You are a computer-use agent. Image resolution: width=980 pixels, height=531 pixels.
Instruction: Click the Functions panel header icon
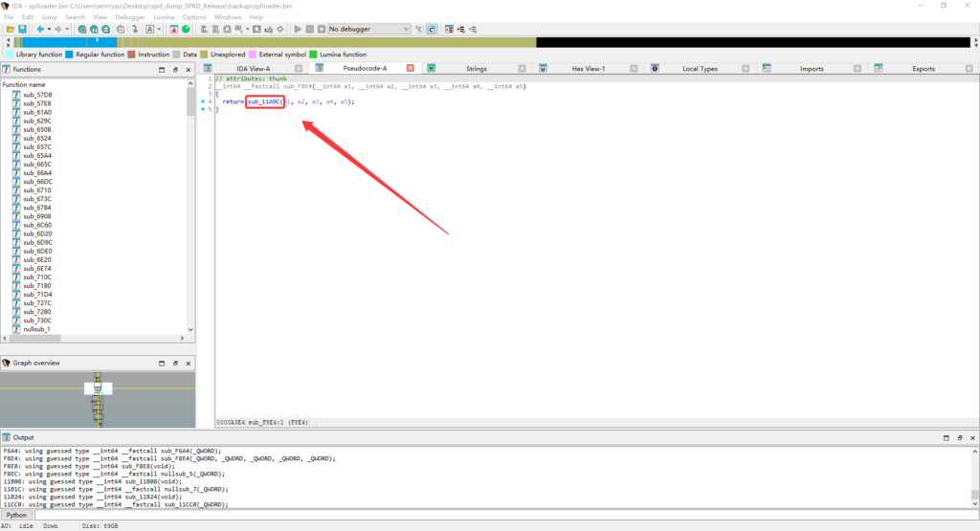click(x=7, y=69)
